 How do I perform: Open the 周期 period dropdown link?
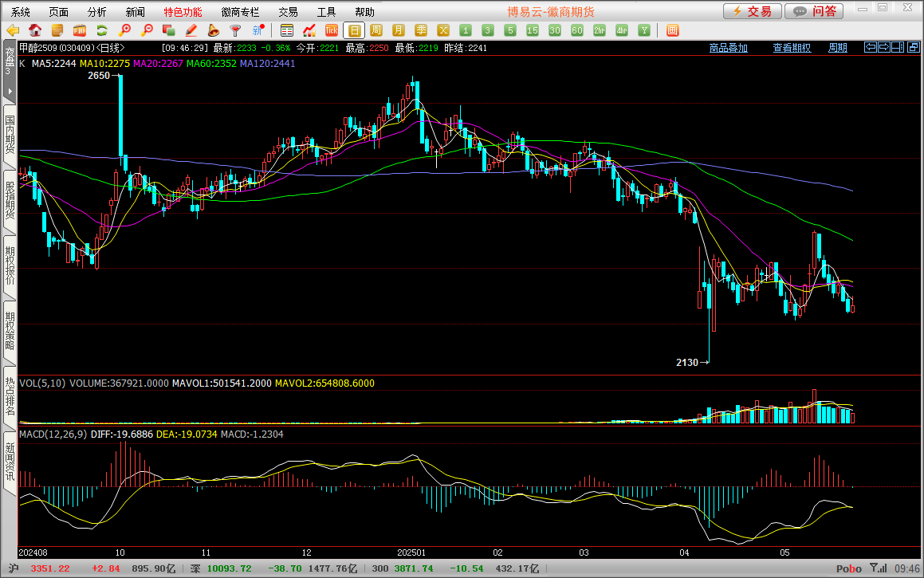(x=838, y=48)
